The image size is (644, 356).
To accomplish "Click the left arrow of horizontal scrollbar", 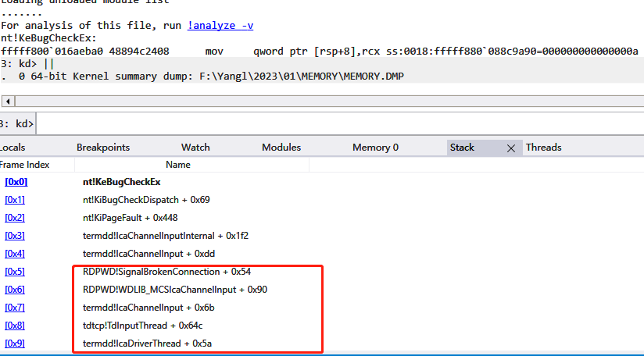I will click(8, 101).
